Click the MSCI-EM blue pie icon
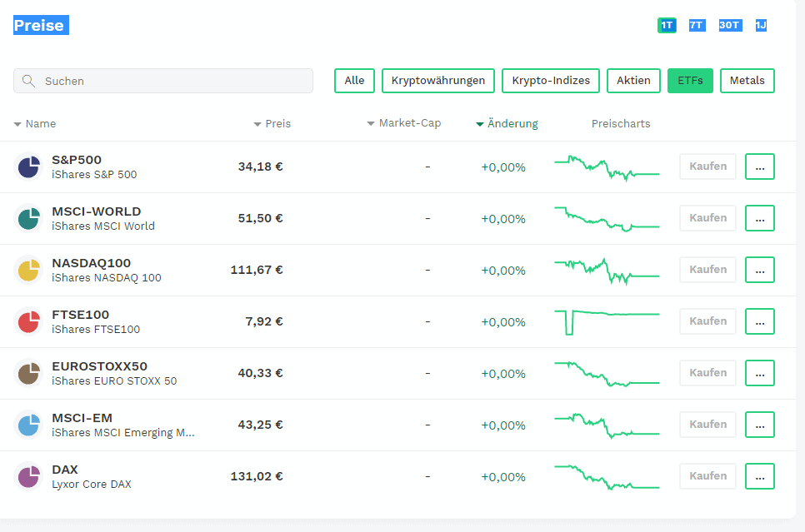805x532 pixels. click(28, 425)
